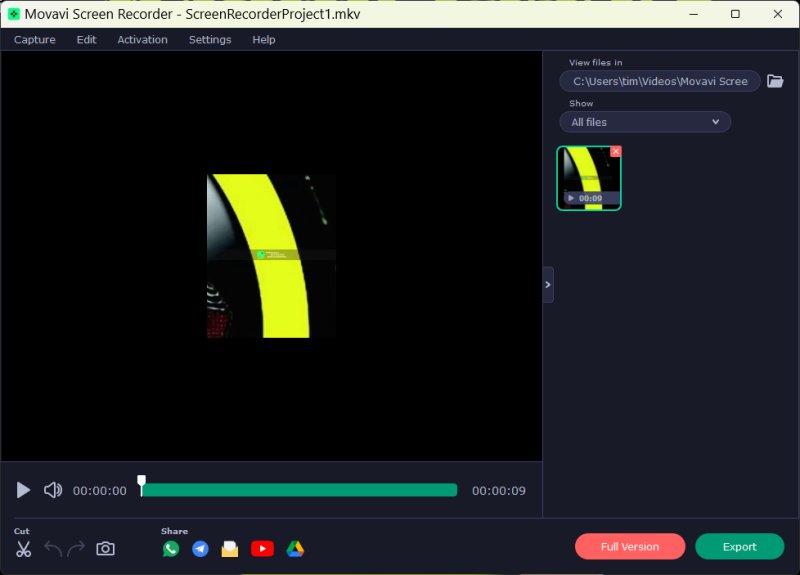Image resolution: width=800 pixels, height=575 pixels.
Task: Redo the last edit
Action: pos(77,549)
